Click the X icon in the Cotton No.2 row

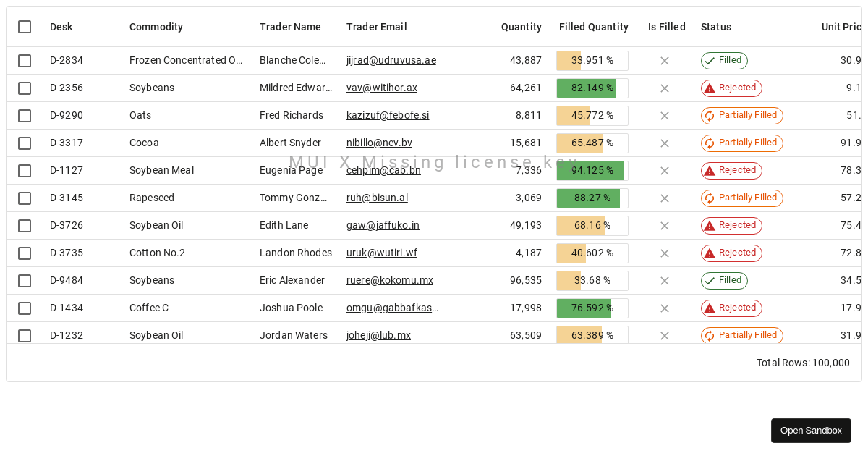click(x=665, y=253)
